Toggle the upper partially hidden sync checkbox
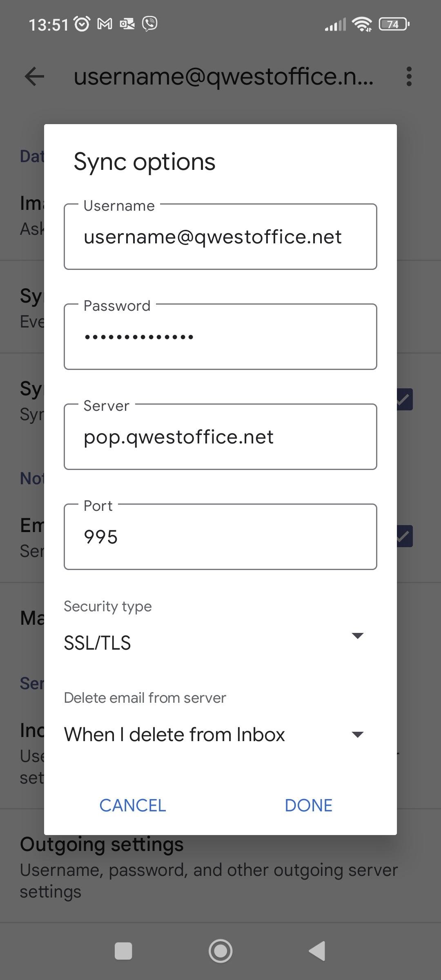This screenshot has height=980, width=441. [405, 399]
